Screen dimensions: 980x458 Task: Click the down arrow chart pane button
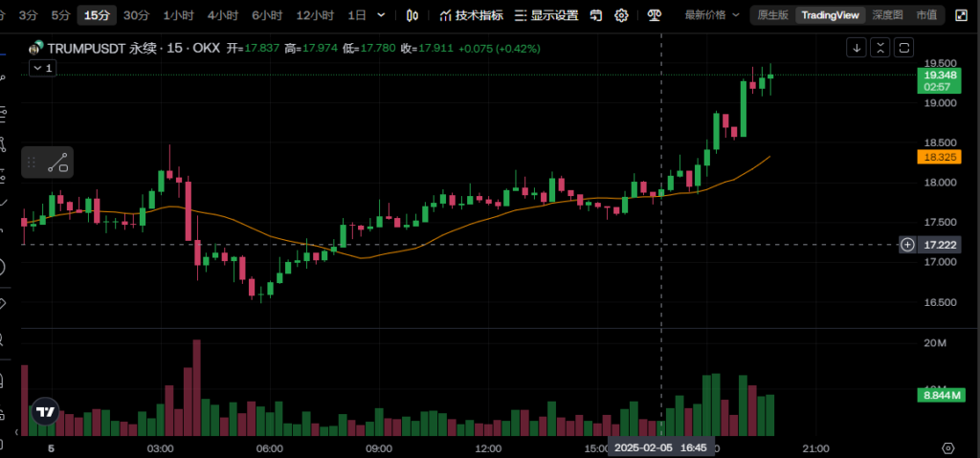pos(857,48)
